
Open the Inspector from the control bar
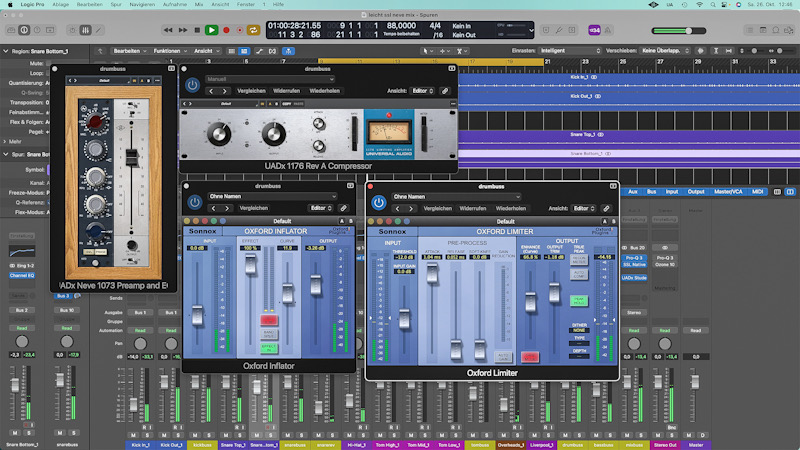24,30
